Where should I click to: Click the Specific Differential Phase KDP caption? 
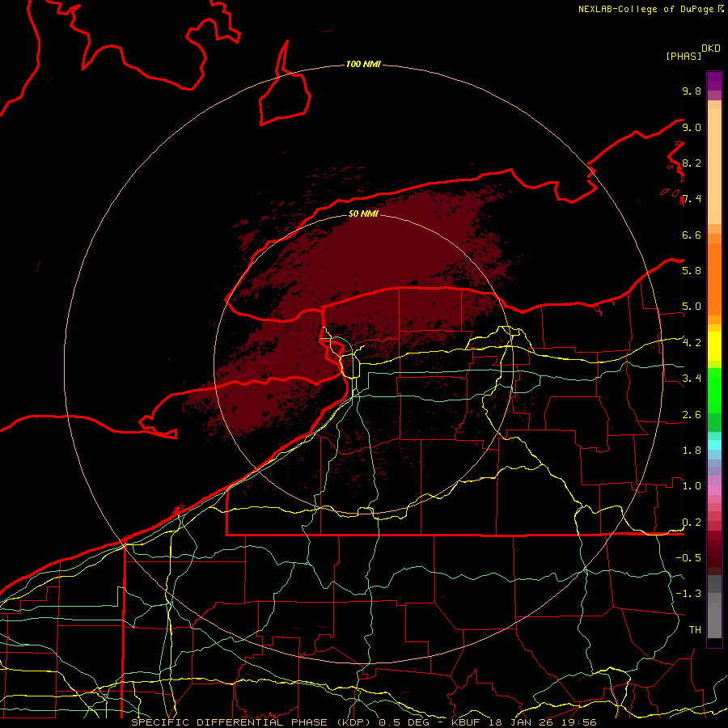click(252, 722)
